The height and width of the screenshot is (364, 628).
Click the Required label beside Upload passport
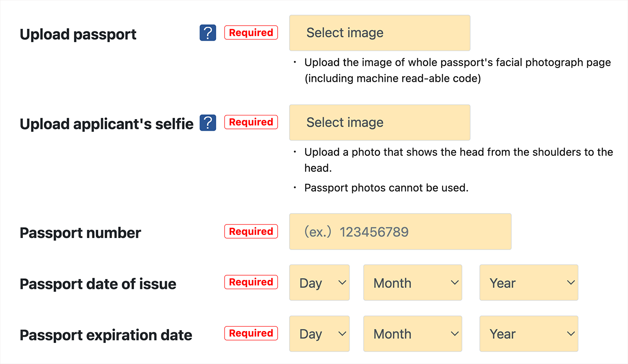251,32
